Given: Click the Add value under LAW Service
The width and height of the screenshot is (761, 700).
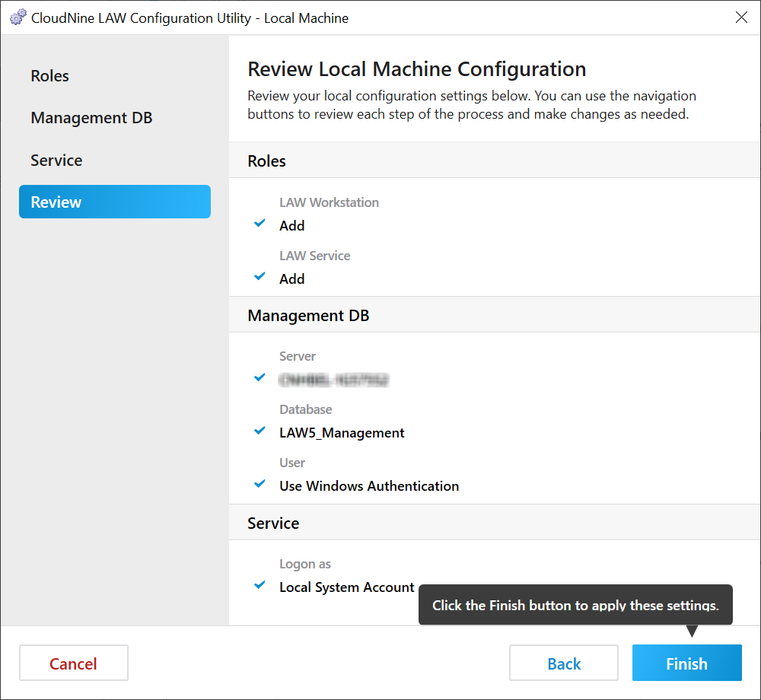Looking at the screenshot, I should tap(291, 279).
